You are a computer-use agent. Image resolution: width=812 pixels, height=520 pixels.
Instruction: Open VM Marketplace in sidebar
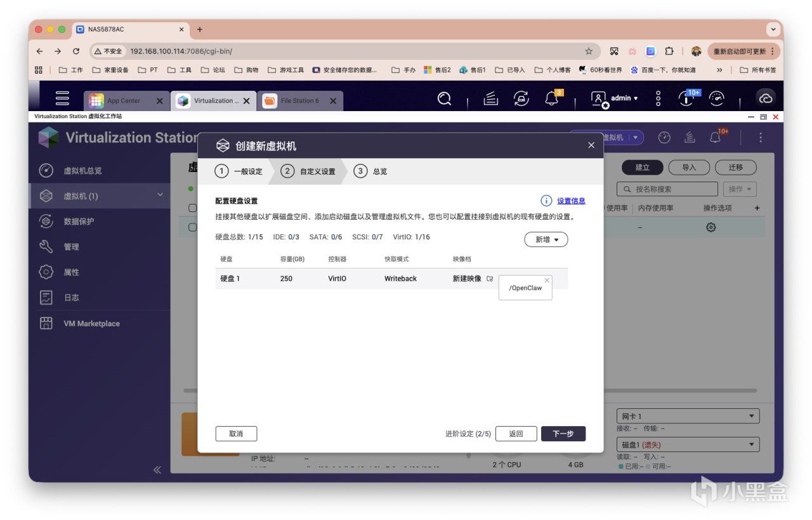click(x=100, y=324)
